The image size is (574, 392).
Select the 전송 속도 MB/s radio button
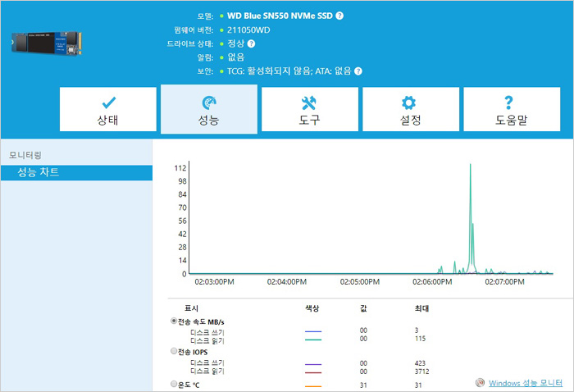click(x=174, y=321)
